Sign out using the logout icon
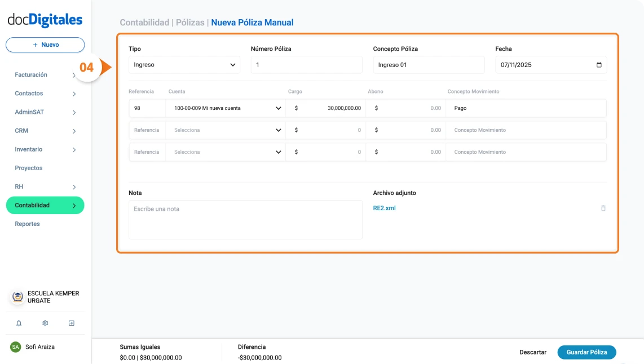Screen dimensions: 644x364 (x=71, y=323)
